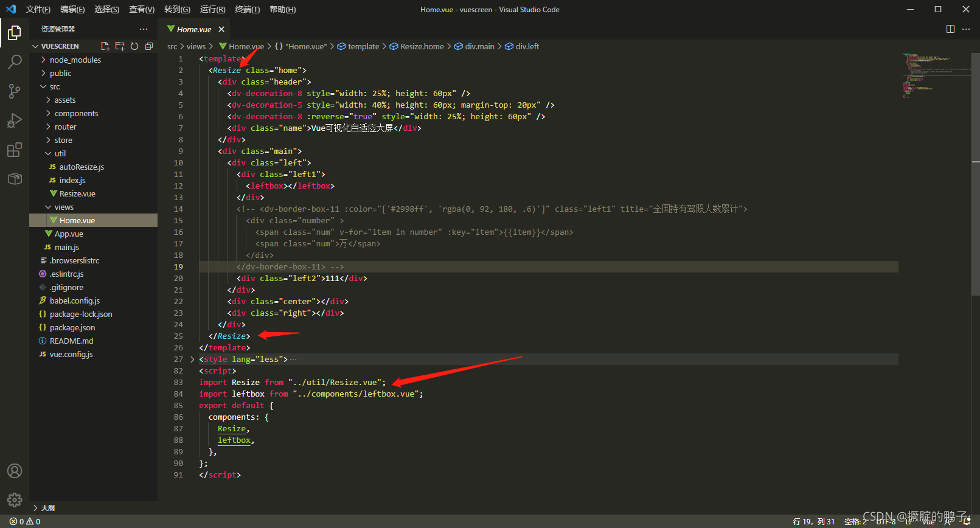Refresh the explorer tree
This screenshot has width=980, height=528.
[134, 46]
